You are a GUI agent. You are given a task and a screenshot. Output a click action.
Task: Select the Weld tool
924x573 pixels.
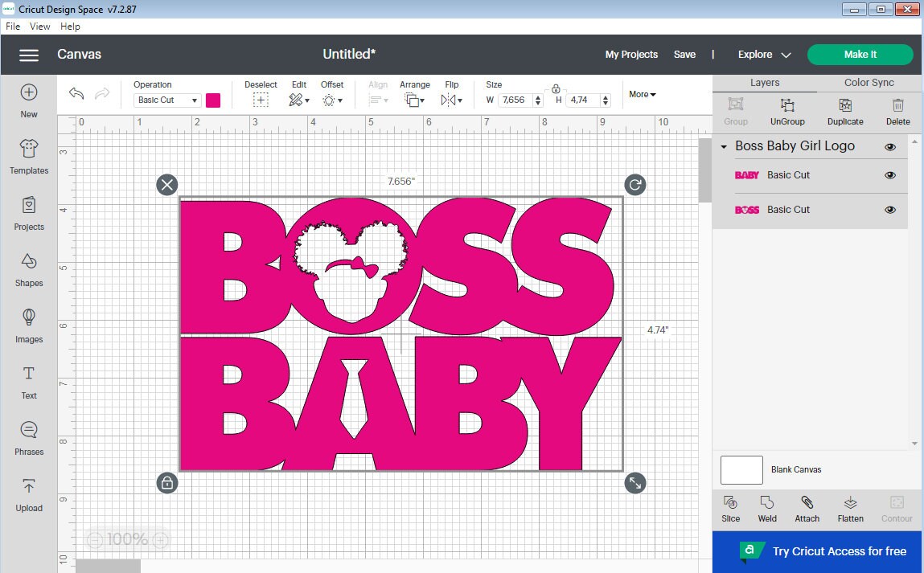[x=766, y=509]
